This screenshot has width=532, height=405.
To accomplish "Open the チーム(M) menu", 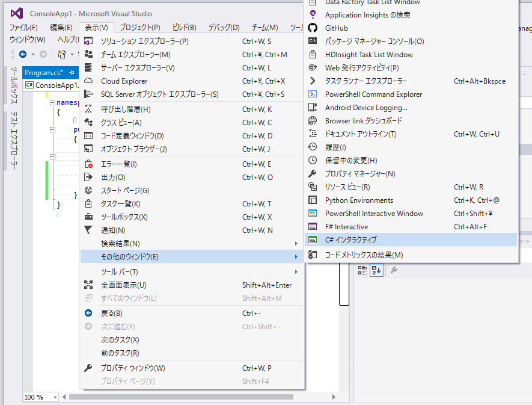I will pos(264,28).
